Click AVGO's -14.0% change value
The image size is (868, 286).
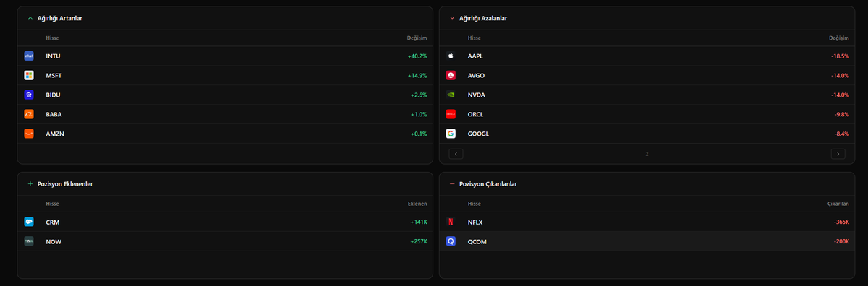pyautogui.click(x=840, y=75)
